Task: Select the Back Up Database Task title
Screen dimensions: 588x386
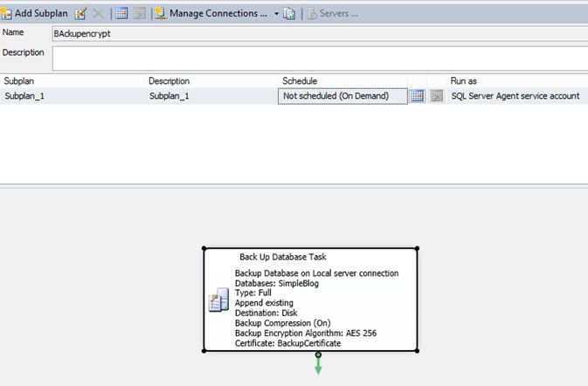Action: [x=283, y=257]
